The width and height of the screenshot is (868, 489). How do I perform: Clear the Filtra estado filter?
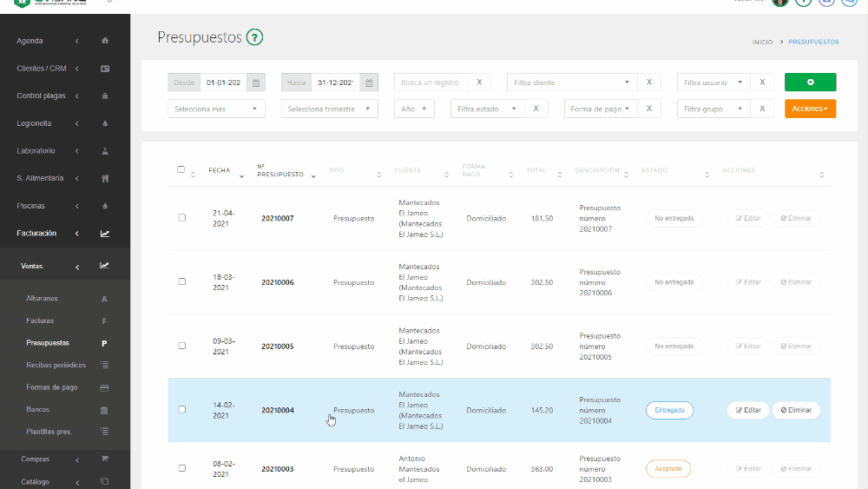pos(536,109)
